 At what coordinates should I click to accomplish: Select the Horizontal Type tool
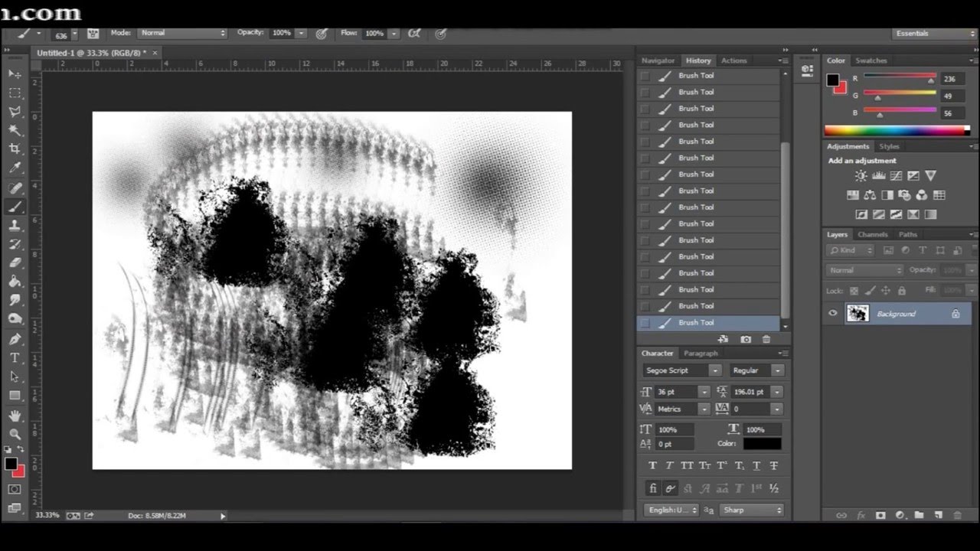pos(15,358)
